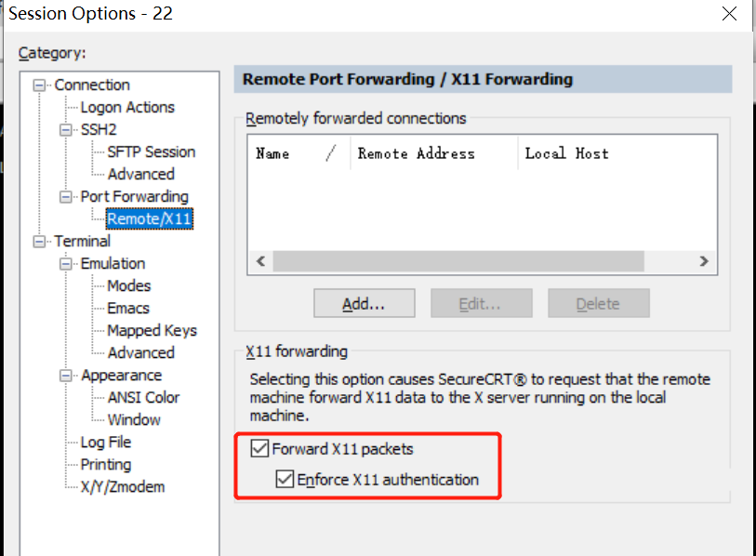Select Log File category
Viewport: 756px width, 556px height.
106,443
